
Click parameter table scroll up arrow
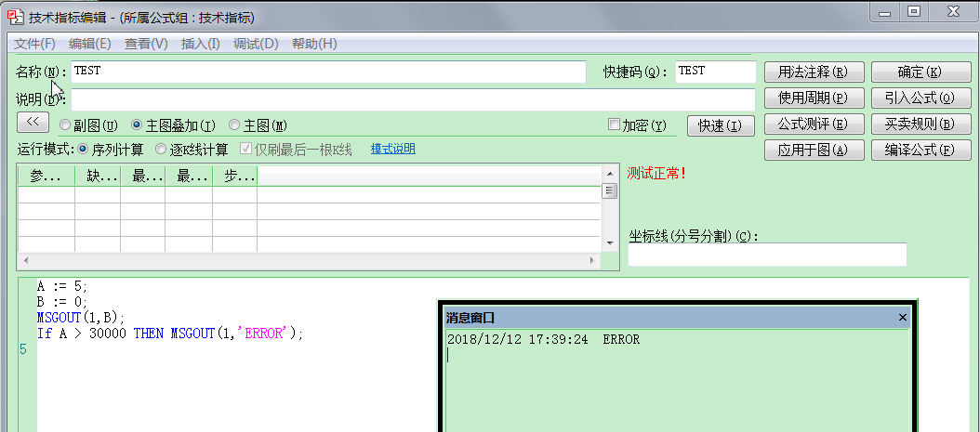609,173
